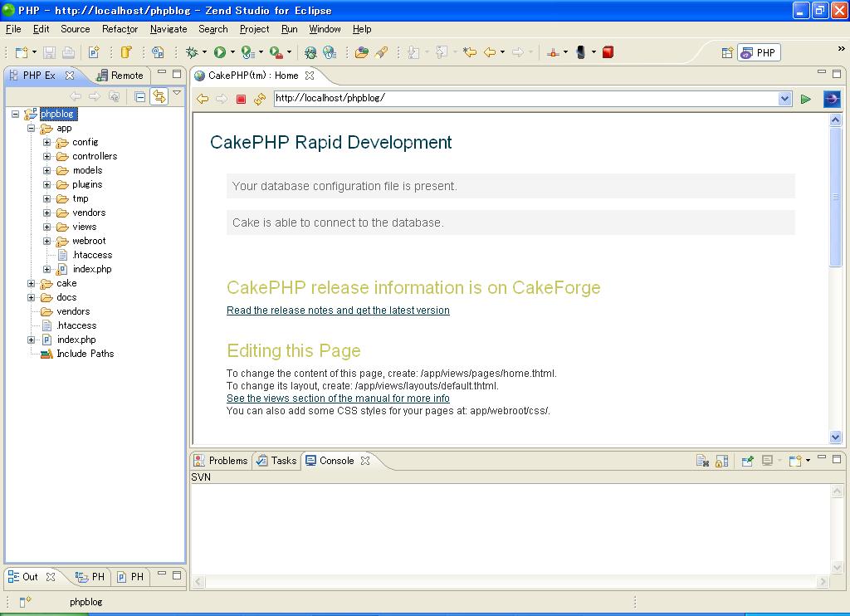Click the browser page vertical scrollbar thumb
850x616 pixels.
(835, 196)
